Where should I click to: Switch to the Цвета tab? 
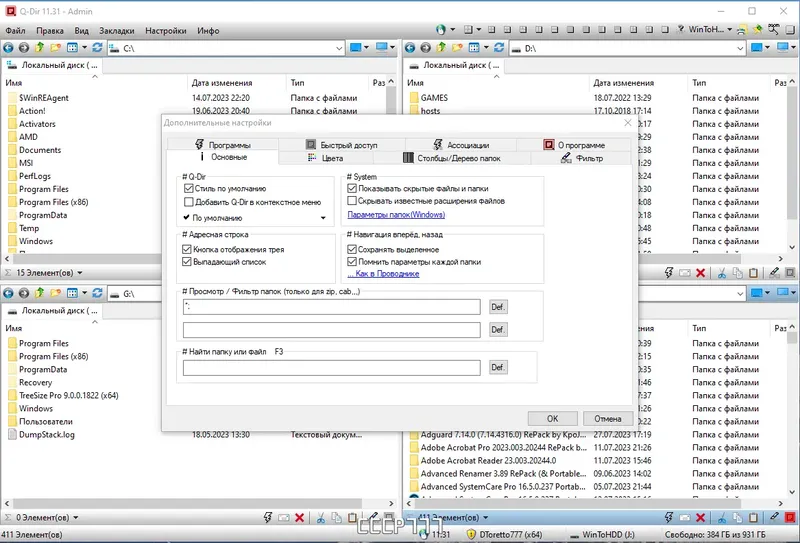pyautogui.click(x=326, y=158)
